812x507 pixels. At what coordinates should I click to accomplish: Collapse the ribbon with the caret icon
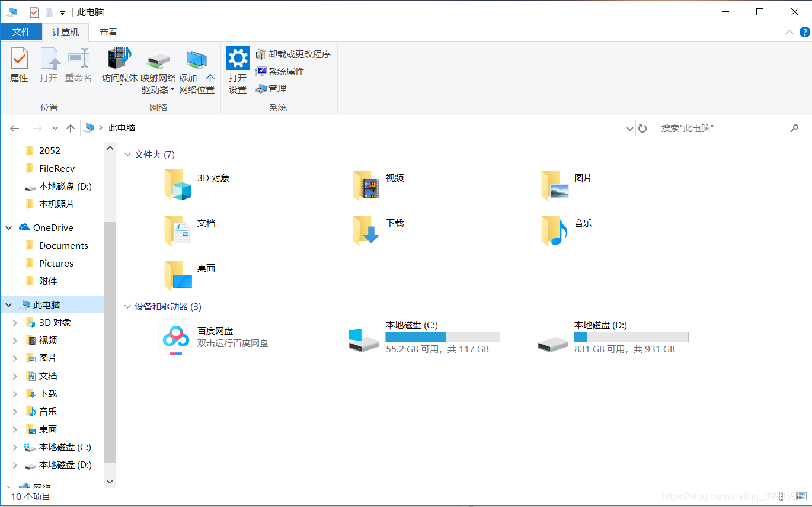[x=789, y=32]
